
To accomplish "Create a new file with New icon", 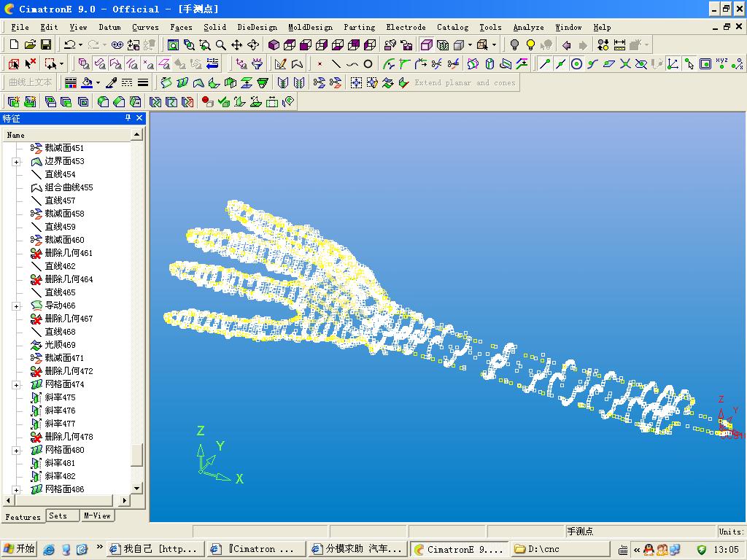I will click(x=14, y=44).
